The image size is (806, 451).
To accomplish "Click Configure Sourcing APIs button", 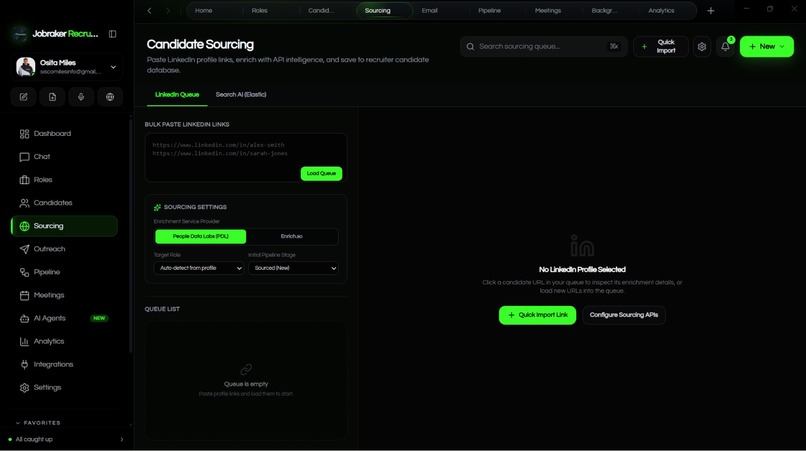I will (624, 315).
